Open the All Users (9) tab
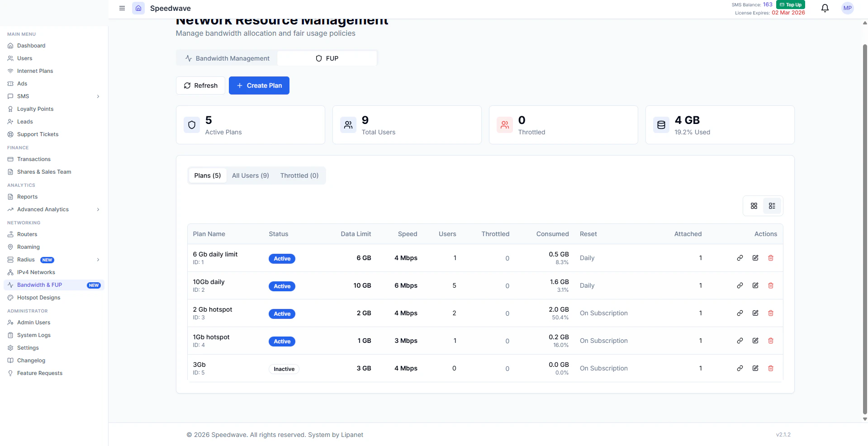Viewport: 868px width, 446px height. pyautogui.click(x=251, y=176)
